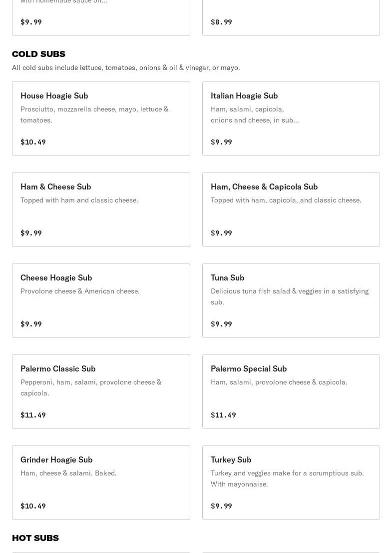Open the Turkey Sub item
Screen dimensions: 392x553
tap(291, 482)
